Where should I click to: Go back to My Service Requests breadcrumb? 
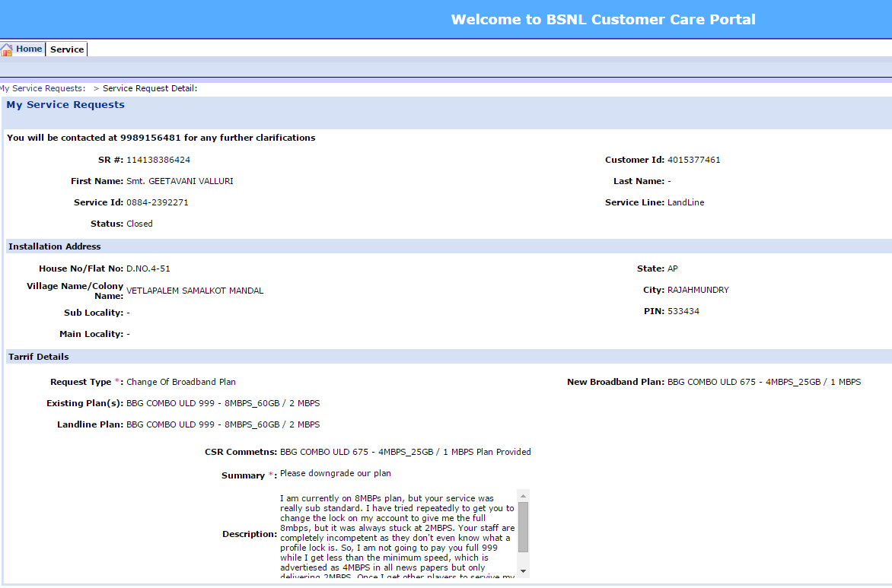click(x=43, y=88)
